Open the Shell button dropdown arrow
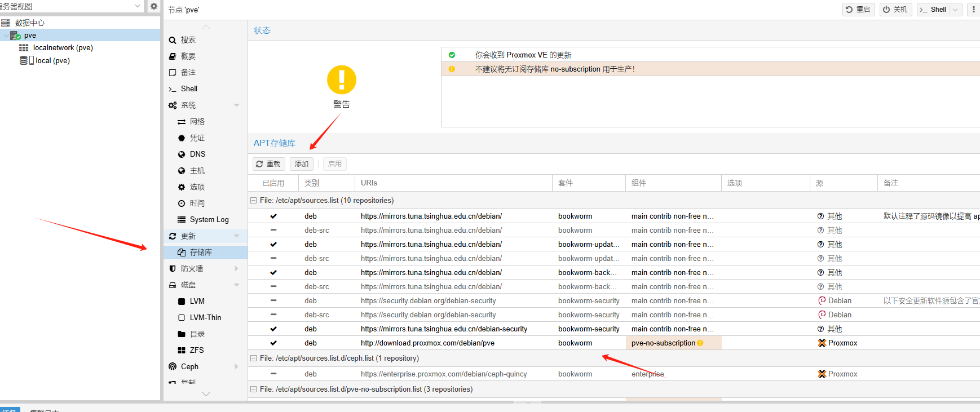980x412 pixels. [955, 10]
